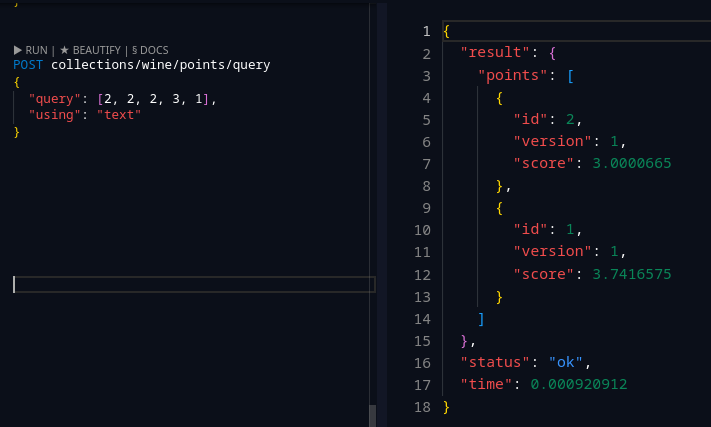Click score value 3.0000665
The height and width of the screenshot is (427, 711).
[626, 163]
